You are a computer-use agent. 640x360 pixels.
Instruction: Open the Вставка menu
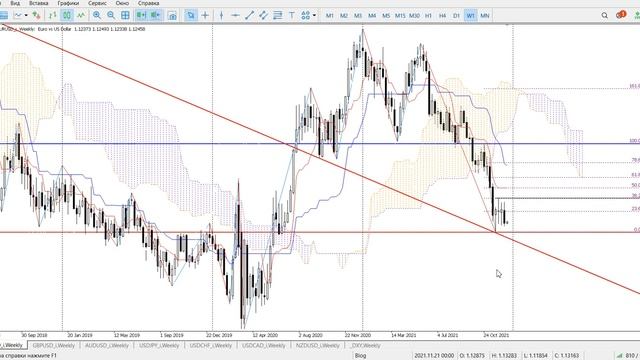click(x=39, y=3)
